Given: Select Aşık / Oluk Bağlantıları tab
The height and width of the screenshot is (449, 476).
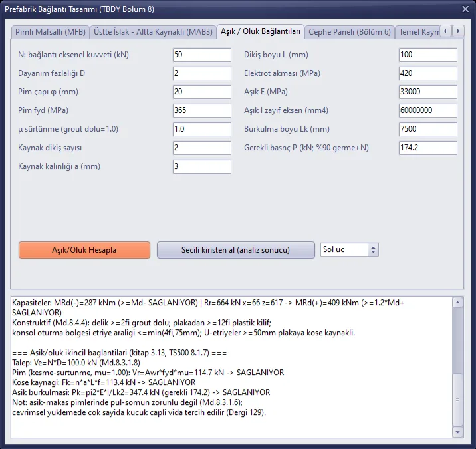Looking at the screenshot, I should [x=261, y=31].
